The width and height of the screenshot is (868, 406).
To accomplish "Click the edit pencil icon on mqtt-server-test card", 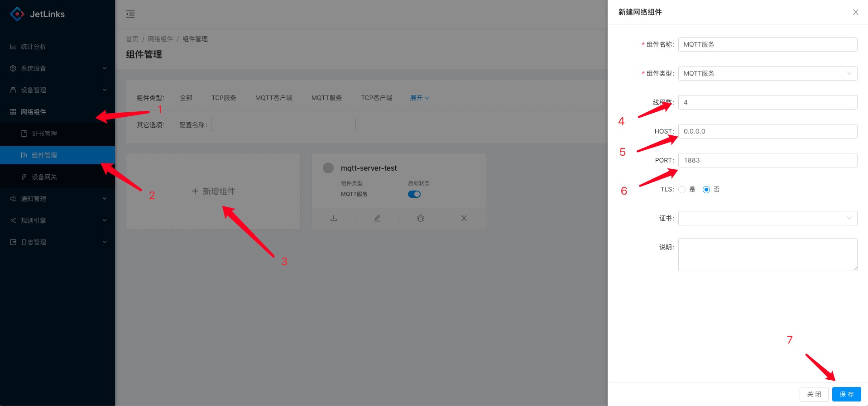I will pos(377,218).
